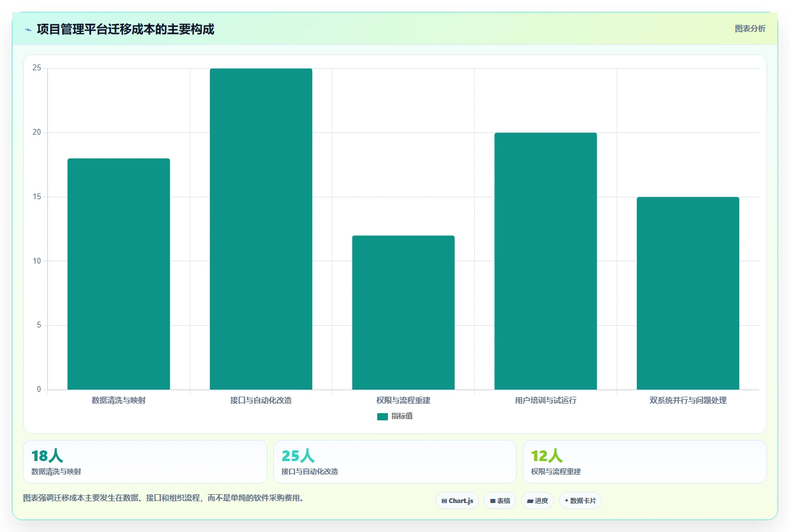Click the 双系统并行与问题处理 bar in the chart
The height and width of the screenshot is (532, 790).
[x=688, y=293]
